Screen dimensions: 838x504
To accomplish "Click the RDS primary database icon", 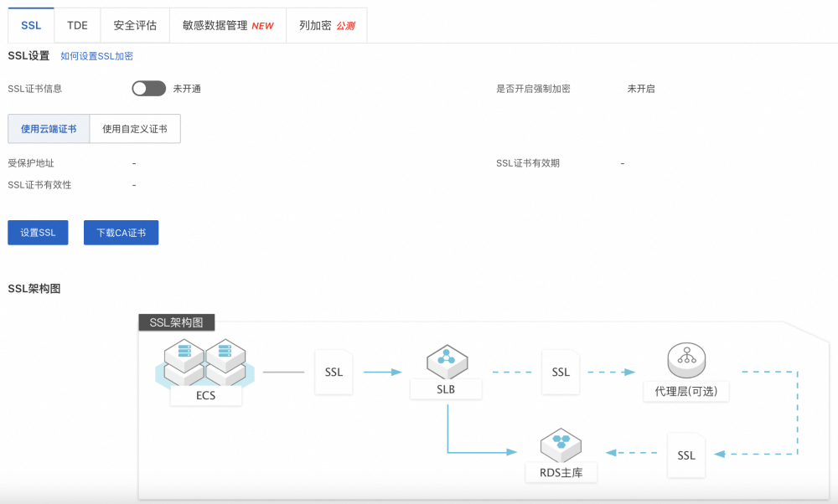I will [x=561, y=445].
